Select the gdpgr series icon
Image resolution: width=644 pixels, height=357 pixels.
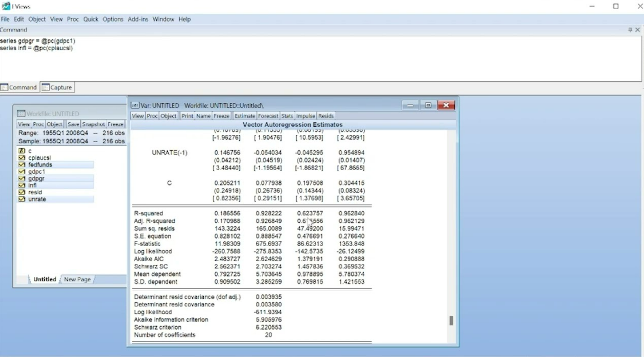[22, 178]
